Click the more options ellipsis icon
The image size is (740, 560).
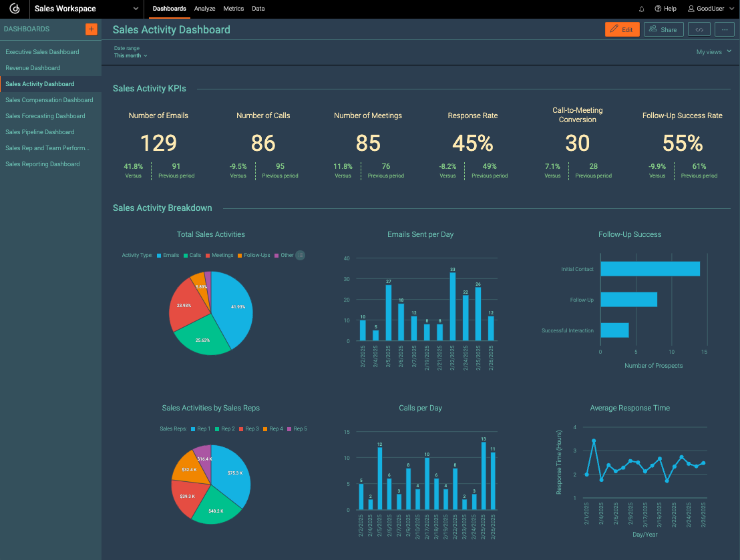[724, 29]
